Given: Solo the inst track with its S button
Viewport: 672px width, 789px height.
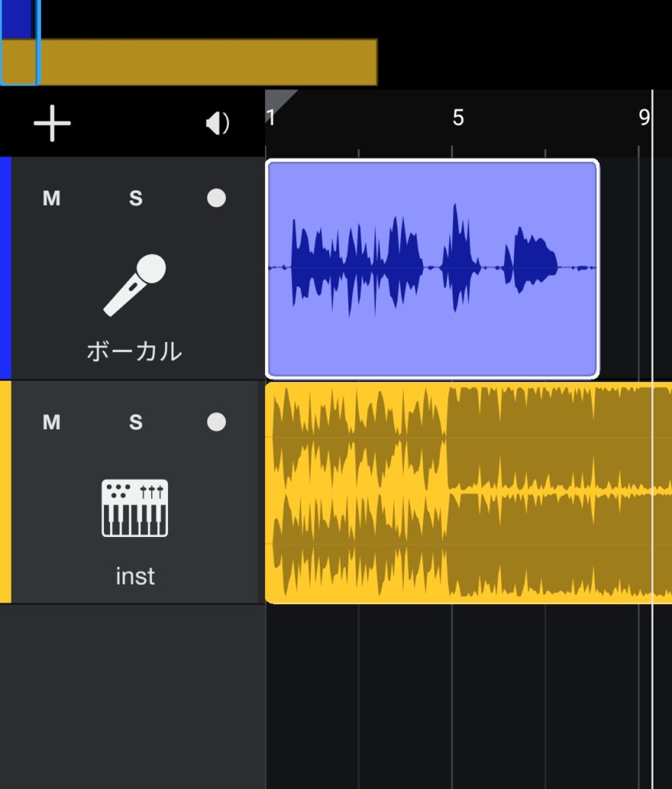Looking at the screenshot, I should coord(135,421).
